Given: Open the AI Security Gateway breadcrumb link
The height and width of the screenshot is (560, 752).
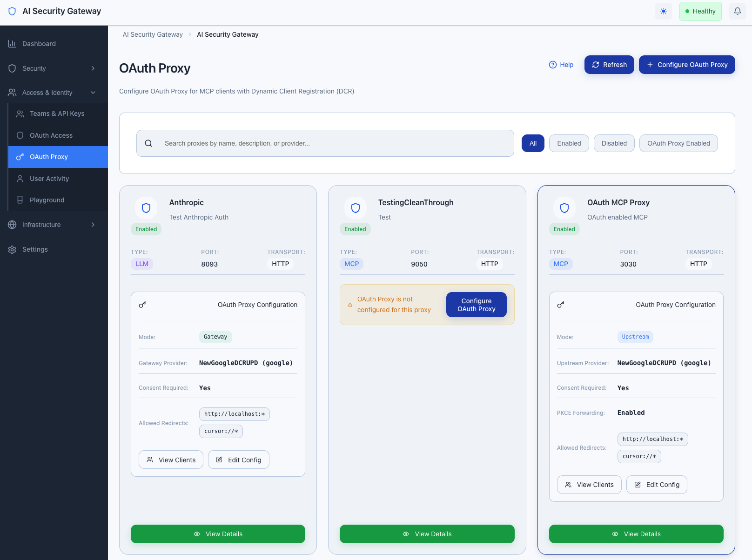Looking at the screenshot, I should tap(153, 34).
